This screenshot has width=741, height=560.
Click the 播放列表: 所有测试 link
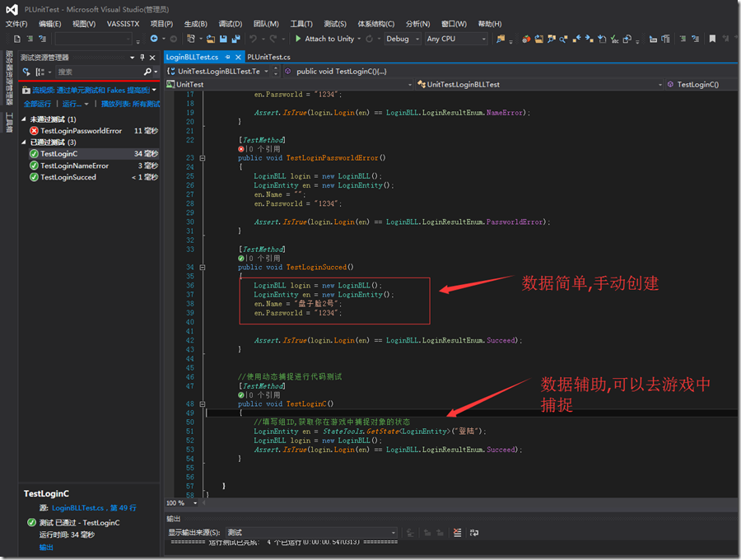click(x=130, y=104)
